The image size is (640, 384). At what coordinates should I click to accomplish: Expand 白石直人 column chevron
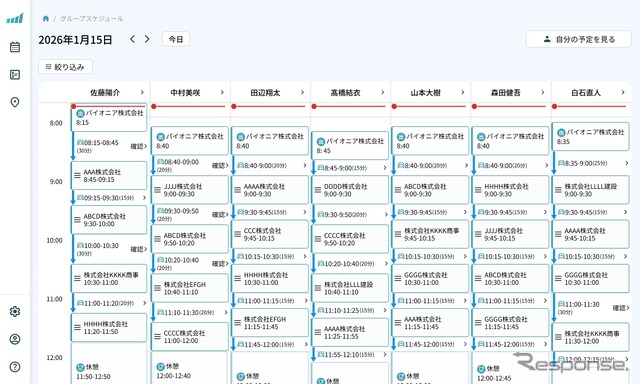[x=623, y=92]
